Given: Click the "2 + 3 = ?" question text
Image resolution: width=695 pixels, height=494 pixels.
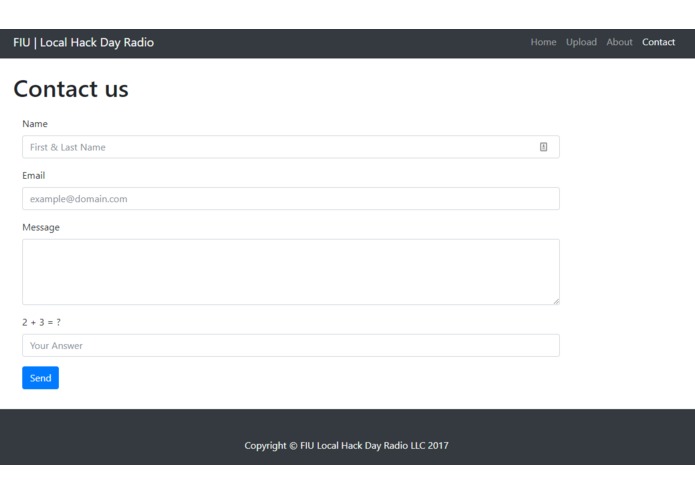Looking at the screenshot, I should click(41, 322).
